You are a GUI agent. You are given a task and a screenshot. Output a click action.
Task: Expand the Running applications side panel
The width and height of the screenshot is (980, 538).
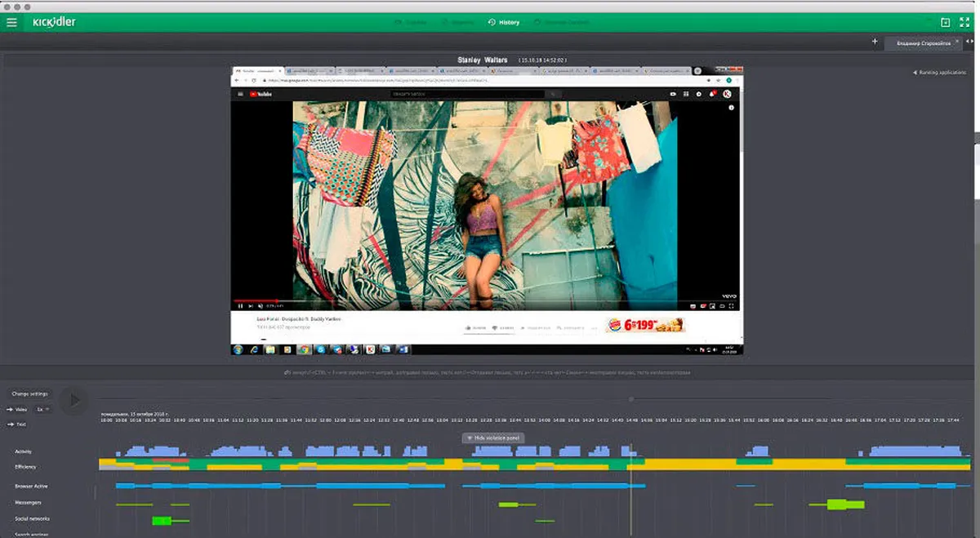coord(939,73)
